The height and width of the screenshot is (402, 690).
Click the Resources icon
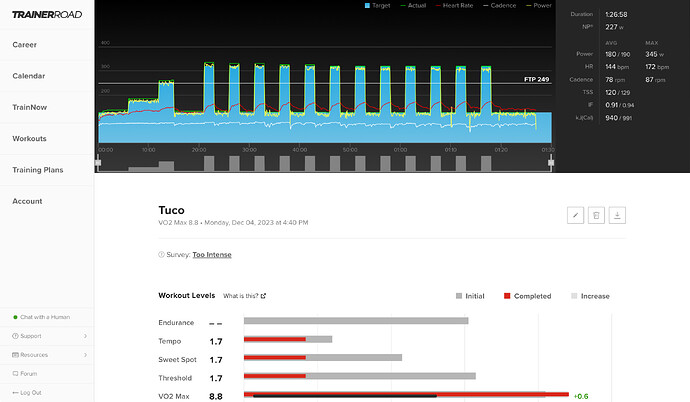15,355
